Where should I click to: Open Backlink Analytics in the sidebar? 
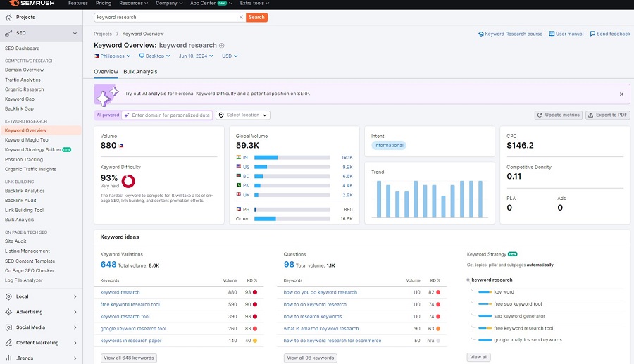(25, 191)
